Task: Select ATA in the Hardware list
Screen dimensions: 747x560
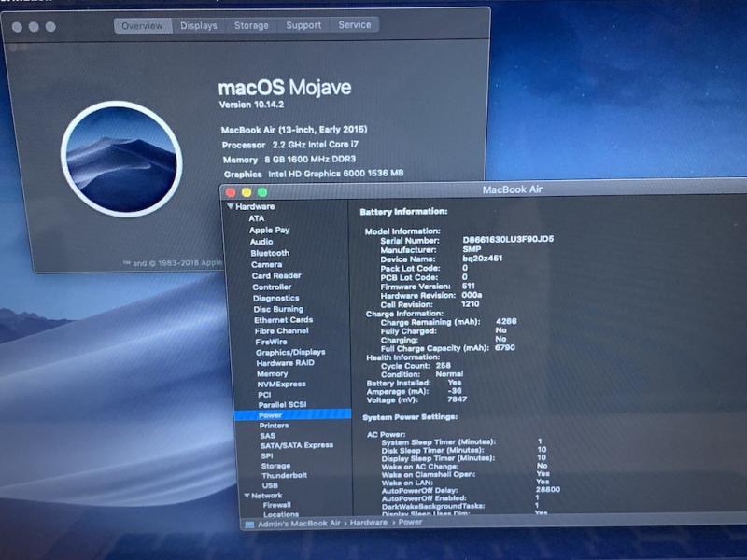Action: tap(256, 218)
